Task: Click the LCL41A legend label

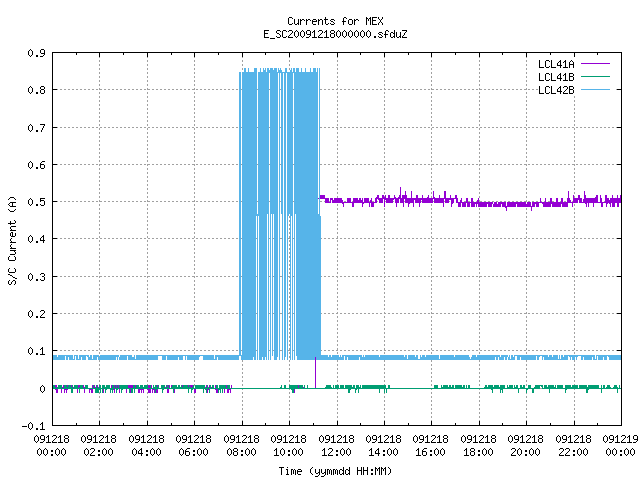Action: pyautogui.click(x=556, y=64)
